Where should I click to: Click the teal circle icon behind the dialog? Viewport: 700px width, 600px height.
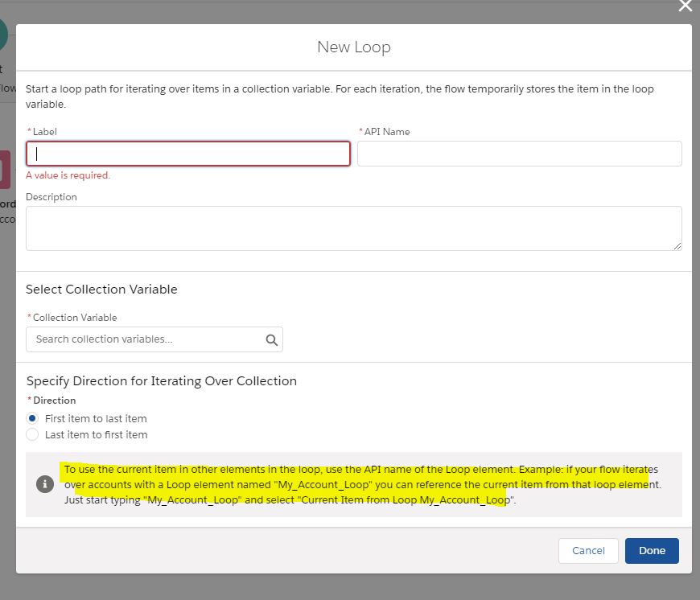tap(4, 35)
